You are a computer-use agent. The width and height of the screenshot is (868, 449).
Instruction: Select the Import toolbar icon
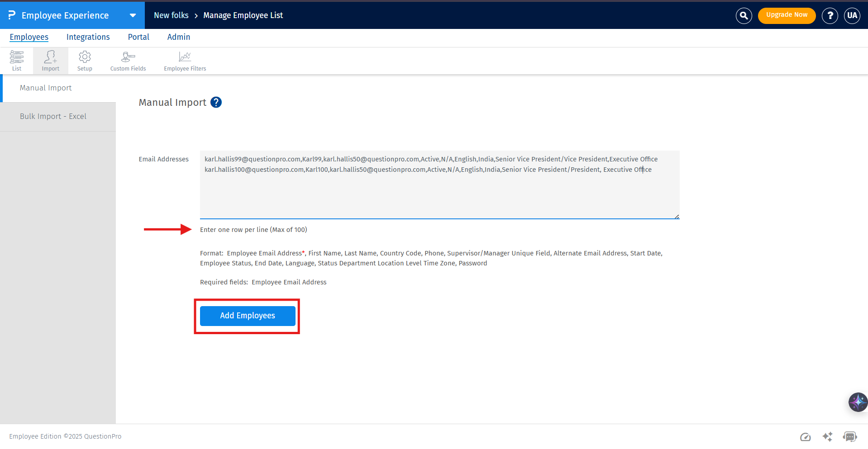(x=51, y=61)
